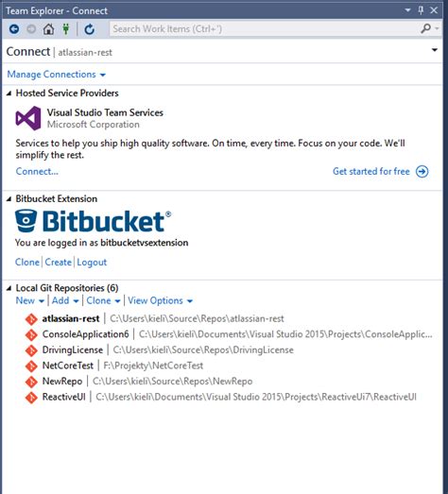
Task: Open the Add repository dropdown
Action: [x=65, y=300]
